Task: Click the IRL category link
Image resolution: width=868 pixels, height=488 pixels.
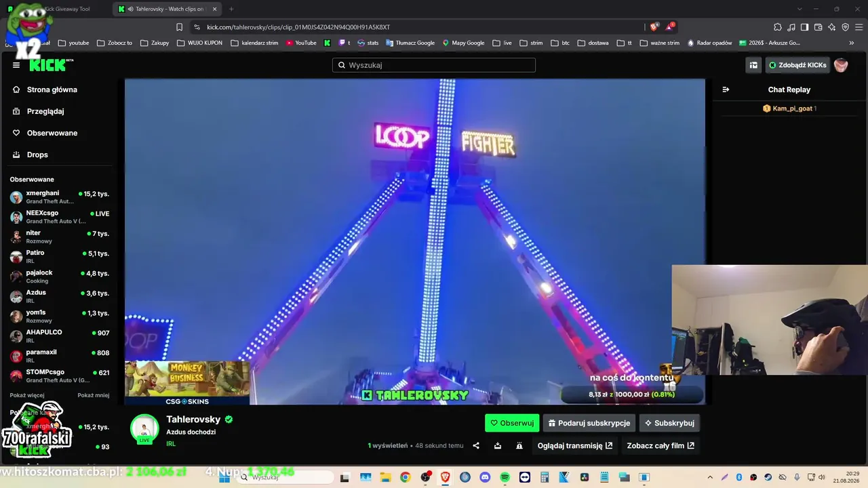Action: coord(171,444)
